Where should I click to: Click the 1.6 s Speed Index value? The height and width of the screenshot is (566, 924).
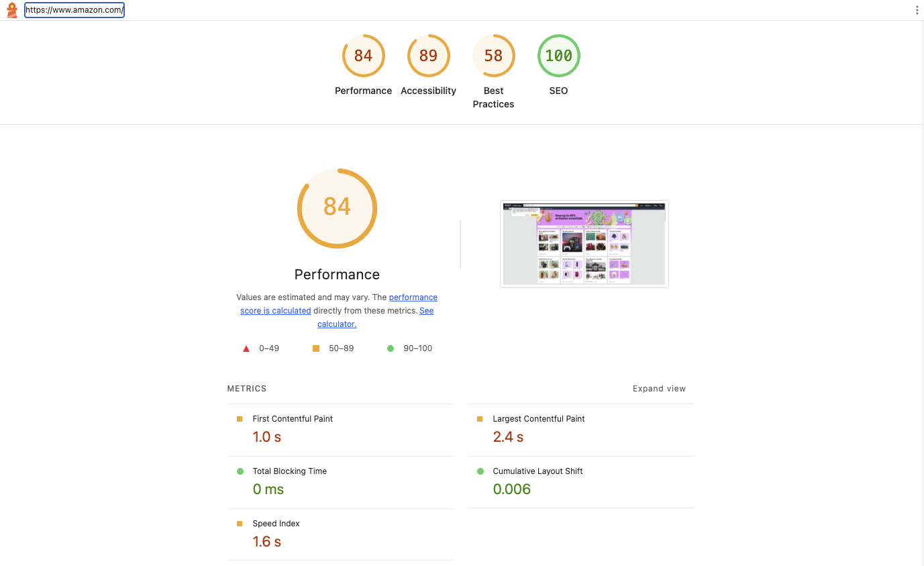(x=266, y=542)
